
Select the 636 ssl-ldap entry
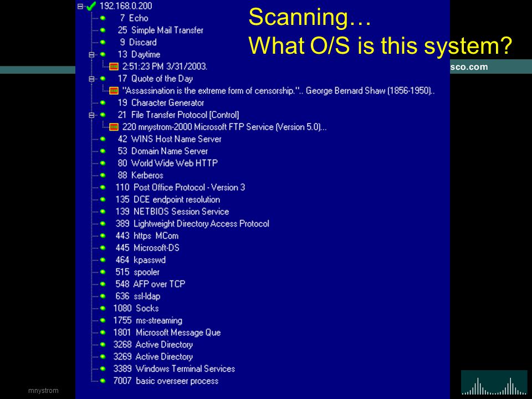(138, 296)
